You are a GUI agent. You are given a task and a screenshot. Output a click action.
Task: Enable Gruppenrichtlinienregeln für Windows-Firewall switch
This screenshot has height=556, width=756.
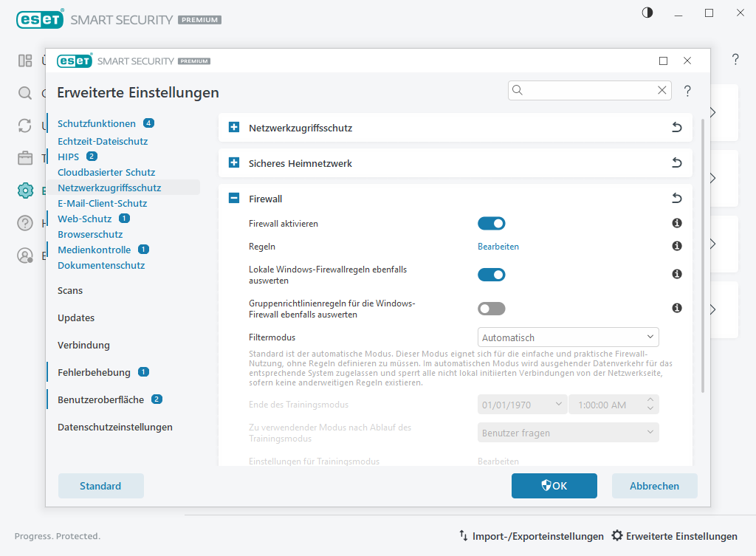[x=492, y=309]
